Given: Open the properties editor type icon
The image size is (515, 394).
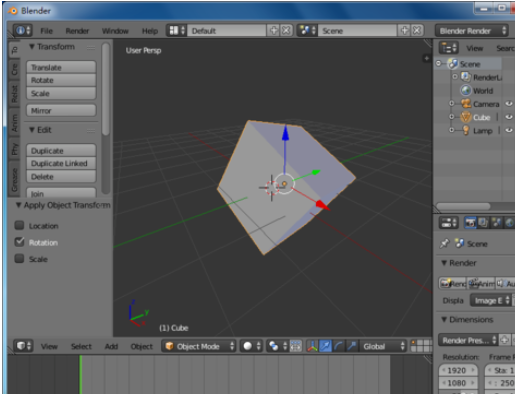Looking at the screenshot, I should pos(448,223).
